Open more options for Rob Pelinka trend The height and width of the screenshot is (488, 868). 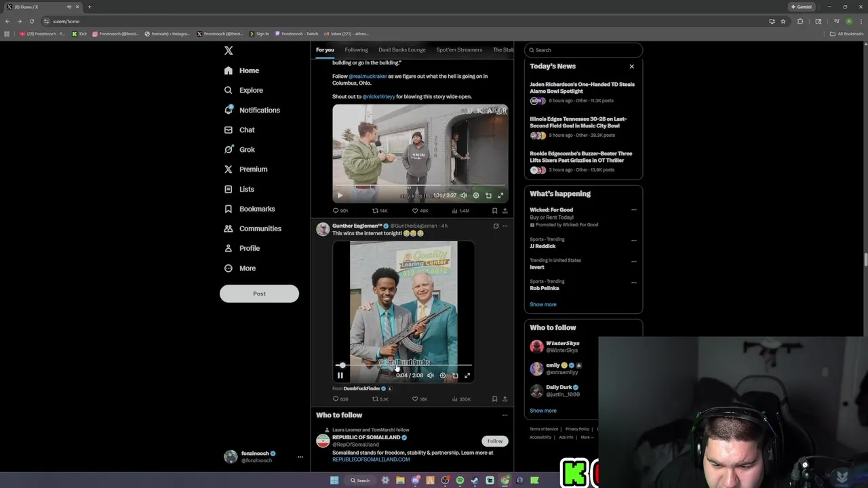pyautogui.click(x=634, y=282)
